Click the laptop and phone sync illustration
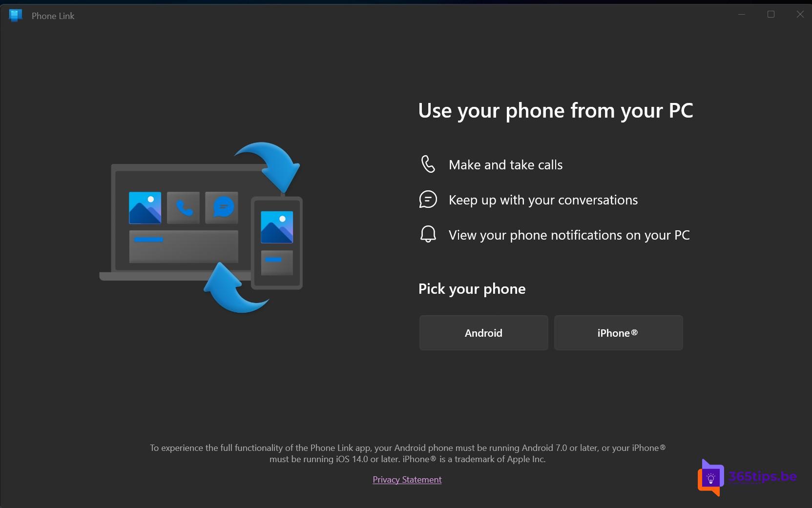The width and height of the screenshot is (812, 508). pyautogui.click(x=201, y=227)
